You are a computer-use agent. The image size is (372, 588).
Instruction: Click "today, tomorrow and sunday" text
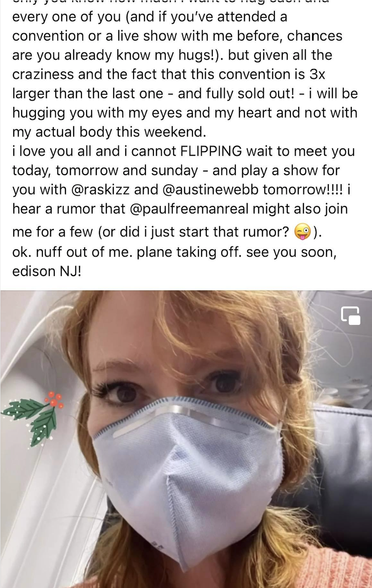[105, 171]
